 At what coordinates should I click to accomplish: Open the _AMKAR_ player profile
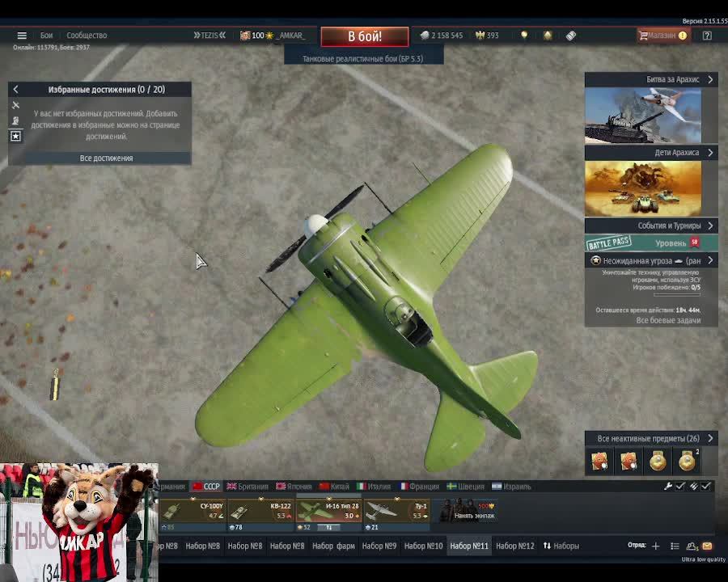(x=291, y=36)
